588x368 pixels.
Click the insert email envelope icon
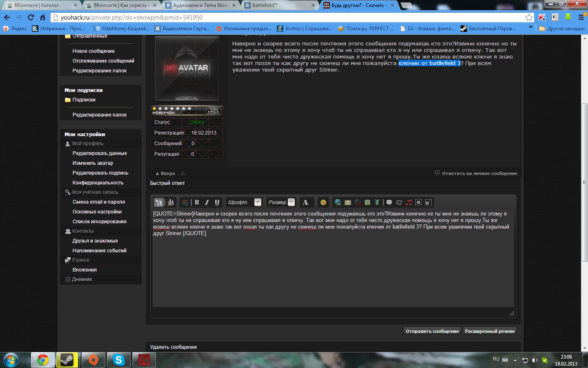348,202
